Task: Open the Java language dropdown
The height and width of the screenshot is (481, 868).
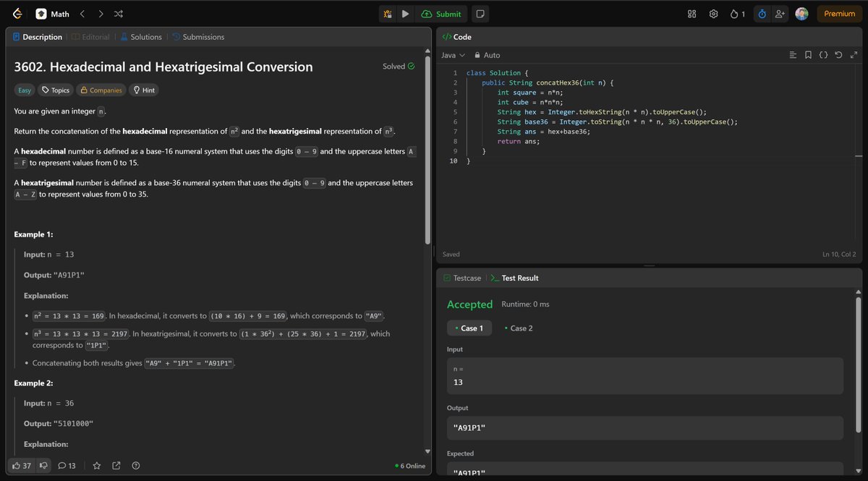Action: 454,55
